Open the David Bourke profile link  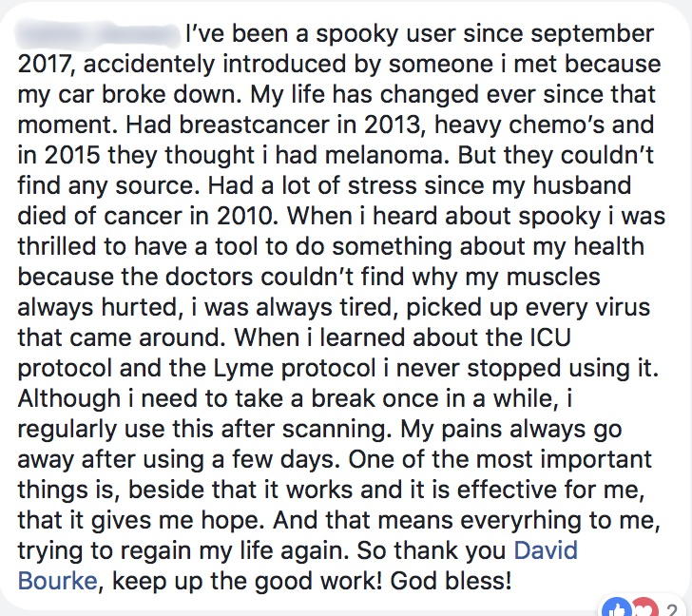[545, 551]
